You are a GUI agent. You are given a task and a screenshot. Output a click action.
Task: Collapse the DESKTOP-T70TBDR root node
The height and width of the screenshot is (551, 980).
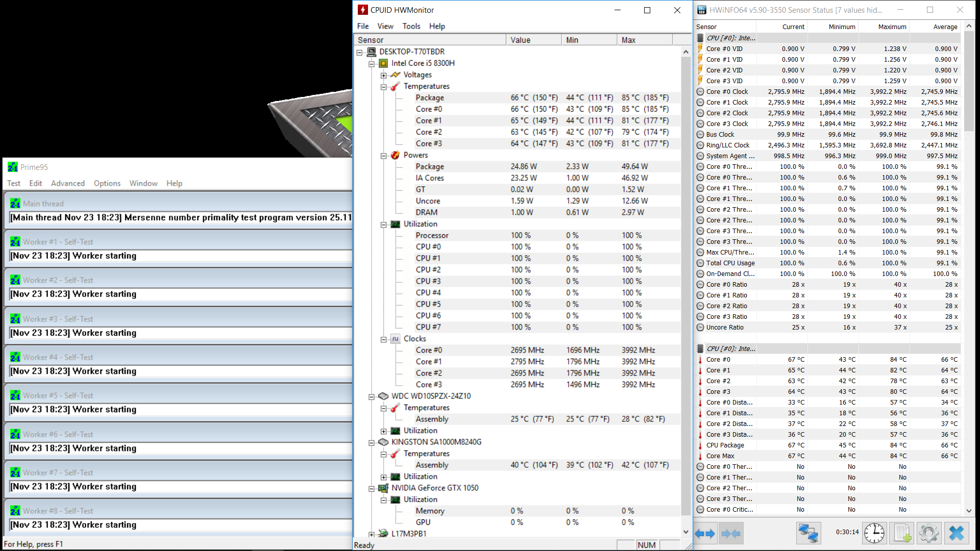tap(359, 52)
